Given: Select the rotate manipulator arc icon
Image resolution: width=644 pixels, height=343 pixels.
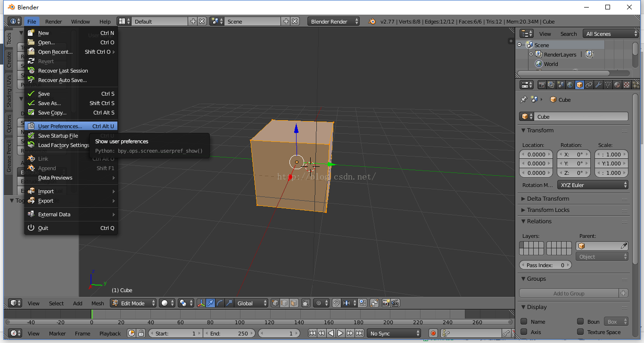Looking at the screenshot, I should (220, 303).
